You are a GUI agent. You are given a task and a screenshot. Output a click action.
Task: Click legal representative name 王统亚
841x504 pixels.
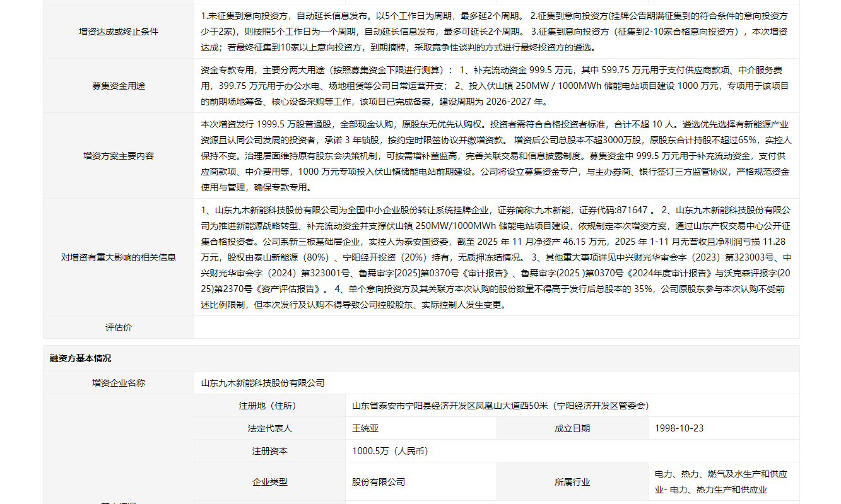[x=365, y=428]
